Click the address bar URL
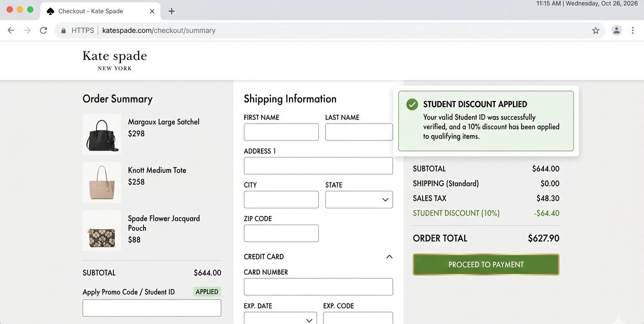644x324 pixels. [159, 31]
